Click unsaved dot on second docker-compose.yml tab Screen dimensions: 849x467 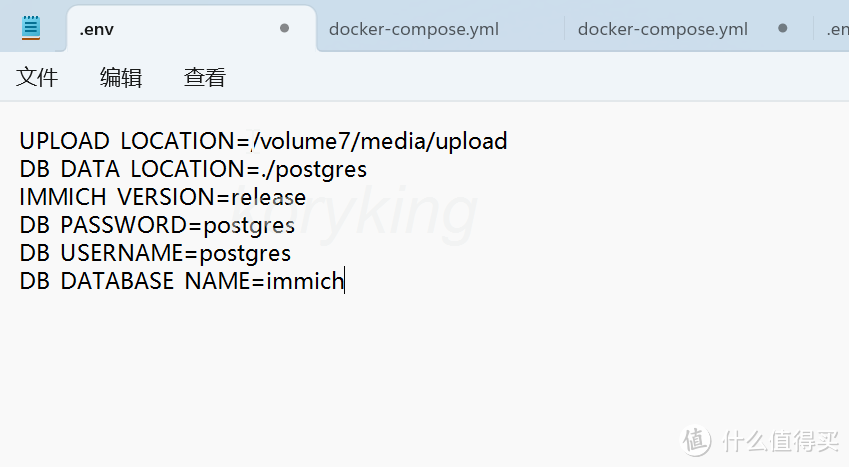pyautogui.click(x=782, y=29)
